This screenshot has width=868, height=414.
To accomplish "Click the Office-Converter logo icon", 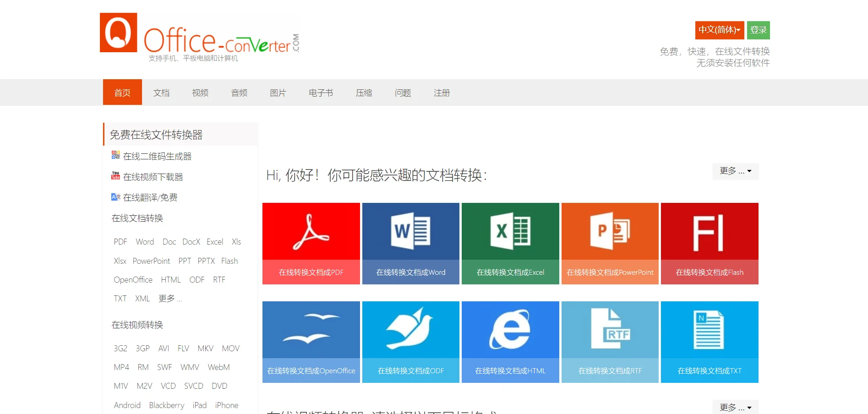I will click(x=119, y=33).
